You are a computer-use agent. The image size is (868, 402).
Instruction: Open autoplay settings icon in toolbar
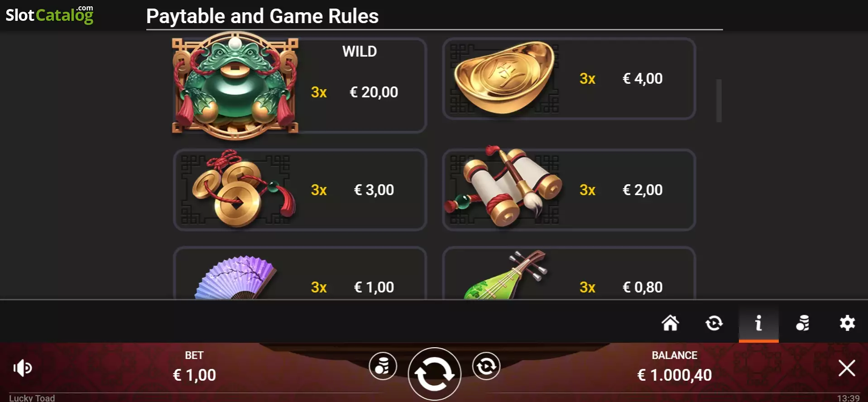714,323
